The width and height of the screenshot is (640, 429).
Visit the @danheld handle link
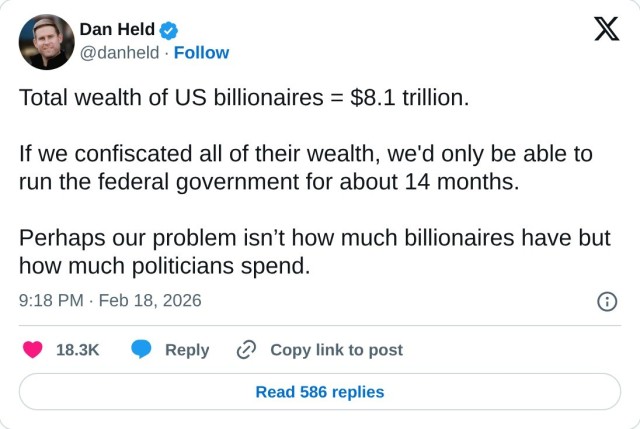tap(118, 53)
